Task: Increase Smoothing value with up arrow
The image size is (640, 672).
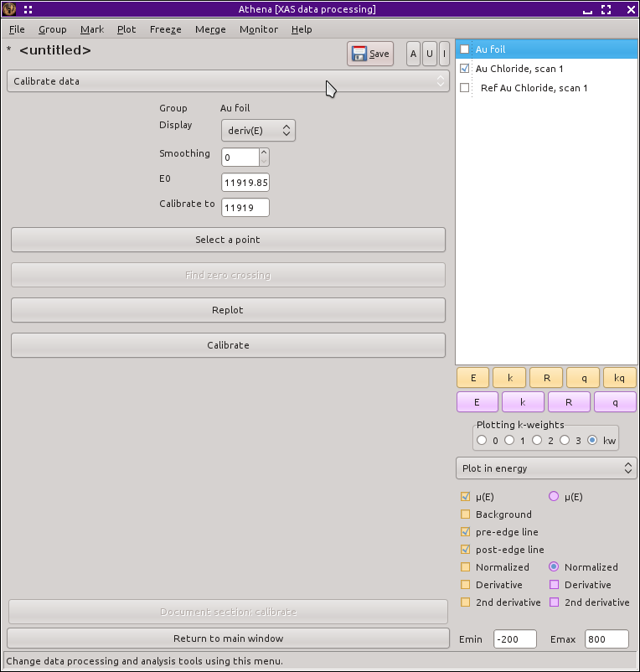Action: click(x=265, y=152)
